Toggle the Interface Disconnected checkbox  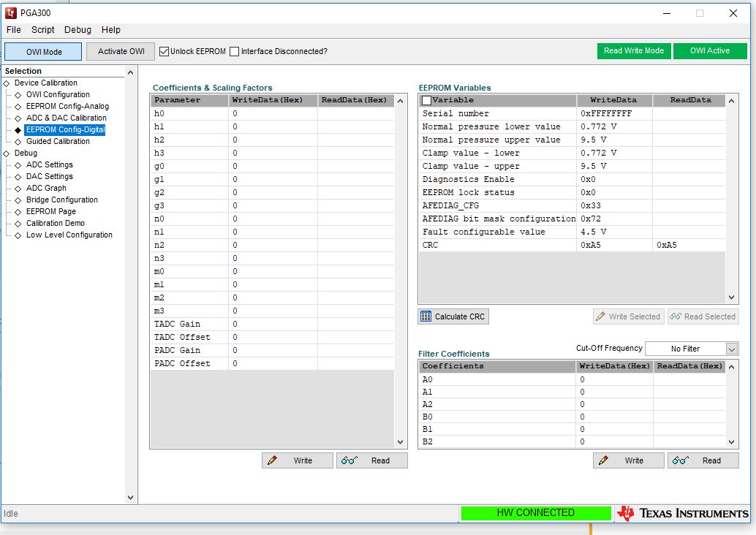[234, 52]
